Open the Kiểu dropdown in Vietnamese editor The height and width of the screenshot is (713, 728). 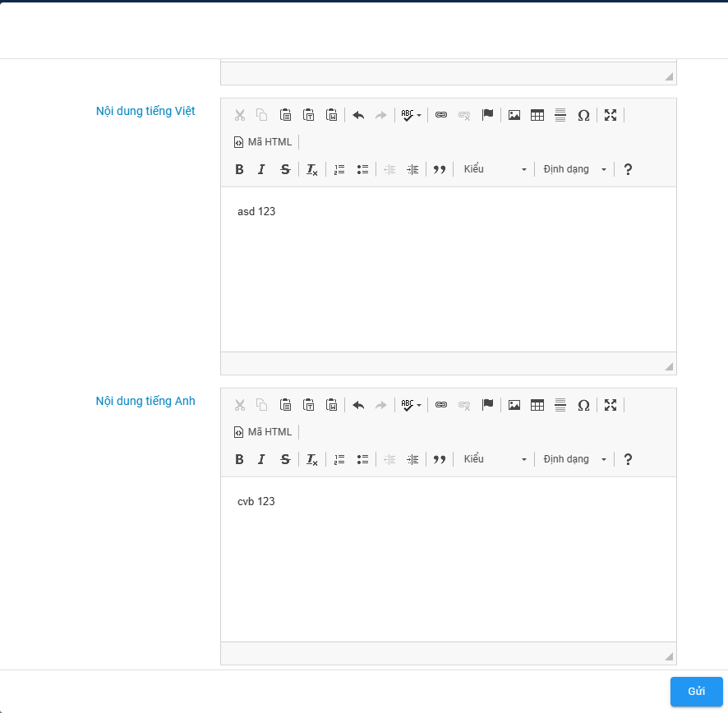(495, 169)
